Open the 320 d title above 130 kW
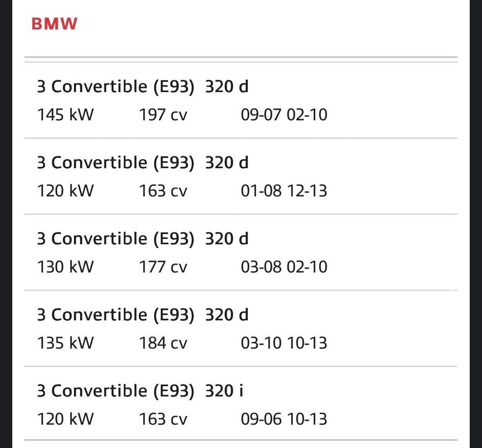482x448 pixels. point(142,238)
